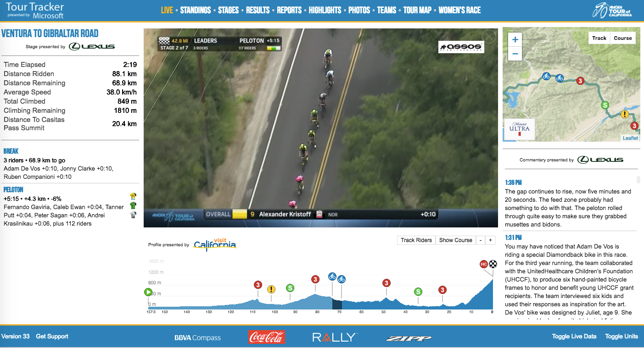The width and height of the screenshot is (644, 348).
Task: Click the Zipp sponsor logo
Action: (409, 338)
